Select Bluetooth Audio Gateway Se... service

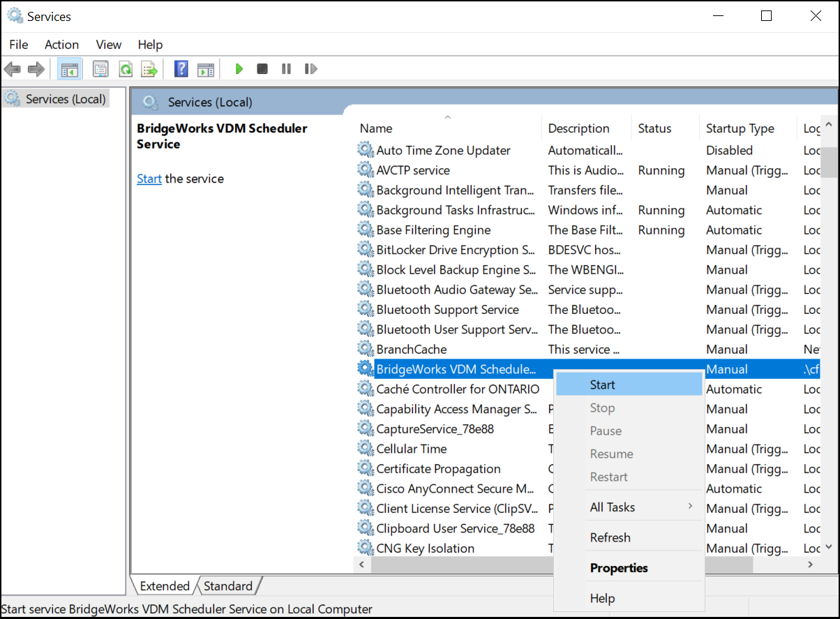[587, 290]
